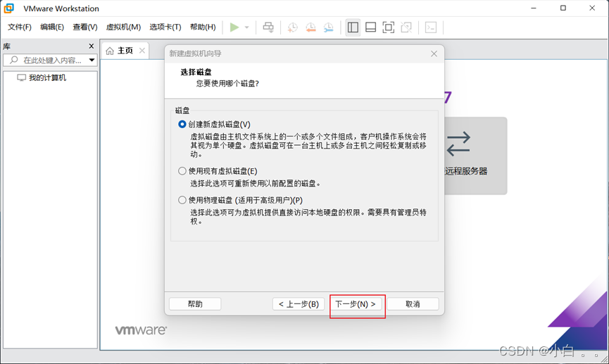Click the description beginning 虚拟磁盘由主机文件系统上的
Image resolution: width=609 pixels, height=364 pixels.
[308, 145]
